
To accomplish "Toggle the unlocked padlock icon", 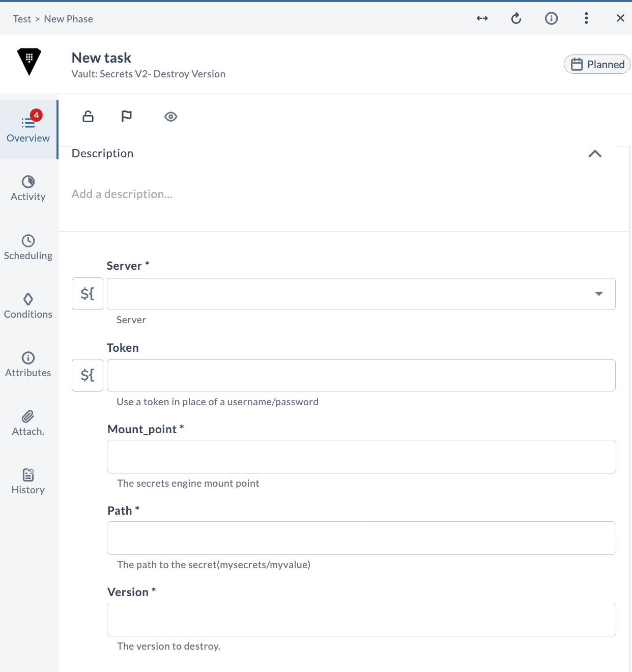I will point(88,117).
